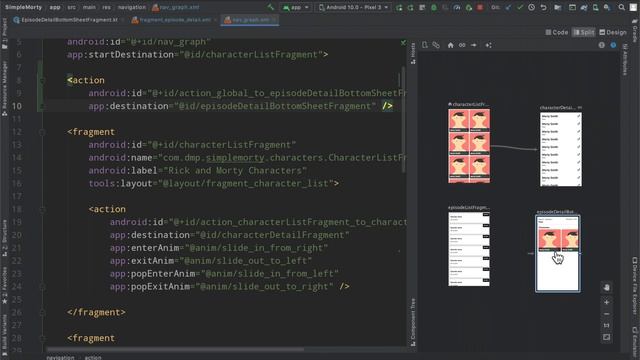Toggle the Project tool window
The width and height of the screenshot is (640, 360).
[4, 34]
